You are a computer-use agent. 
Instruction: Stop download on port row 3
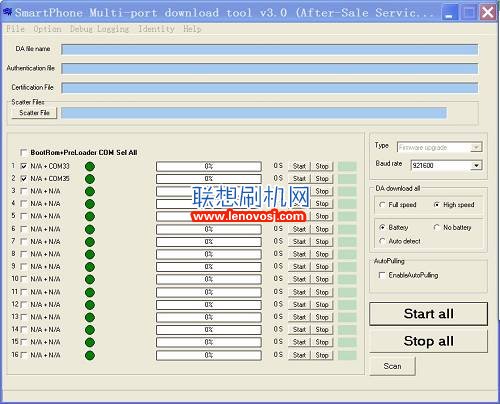click(x=322, y=191)
